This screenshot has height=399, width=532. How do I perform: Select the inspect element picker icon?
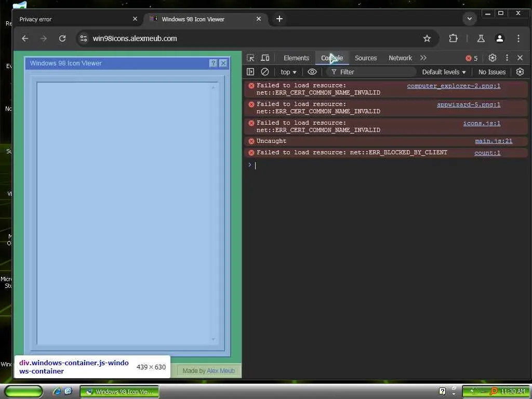[x=251, y=58]
